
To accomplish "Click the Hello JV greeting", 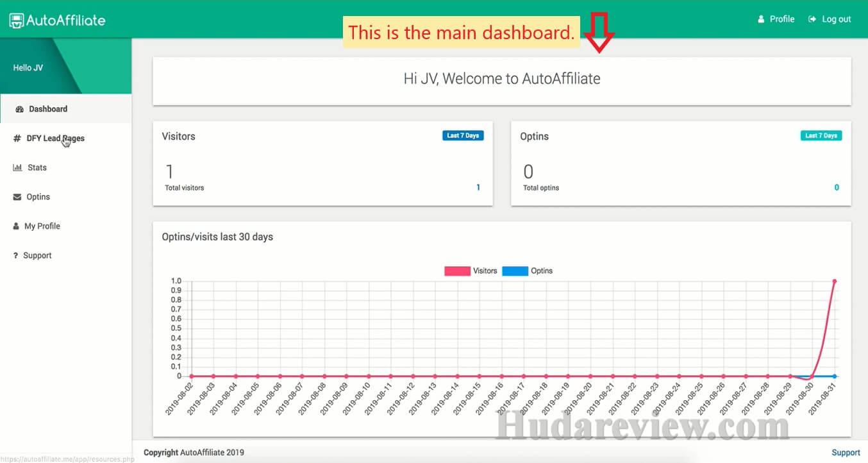I will pyautogui.click(x=28, y=68).
